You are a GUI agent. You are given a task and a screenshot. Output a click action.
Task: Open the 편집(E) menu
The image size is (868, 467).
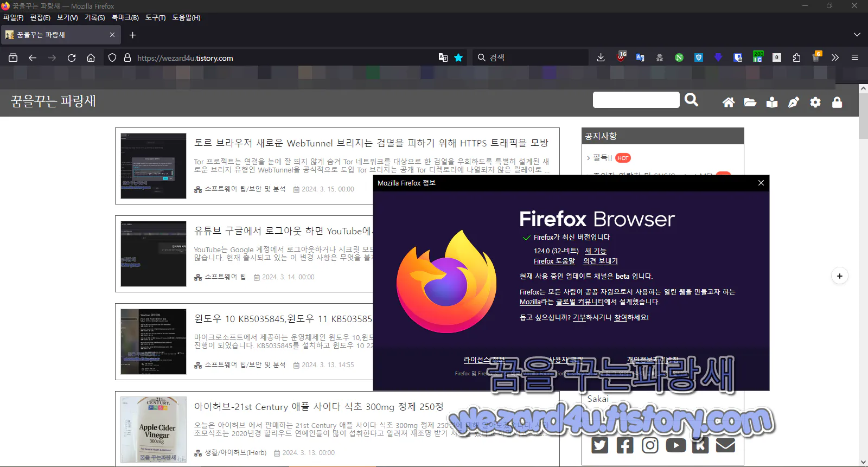40,17
